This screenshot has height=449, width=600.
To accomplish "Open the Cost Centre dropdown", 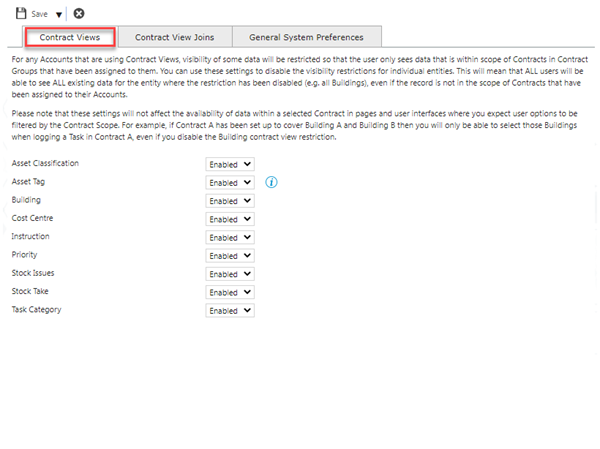I will 230,219.
